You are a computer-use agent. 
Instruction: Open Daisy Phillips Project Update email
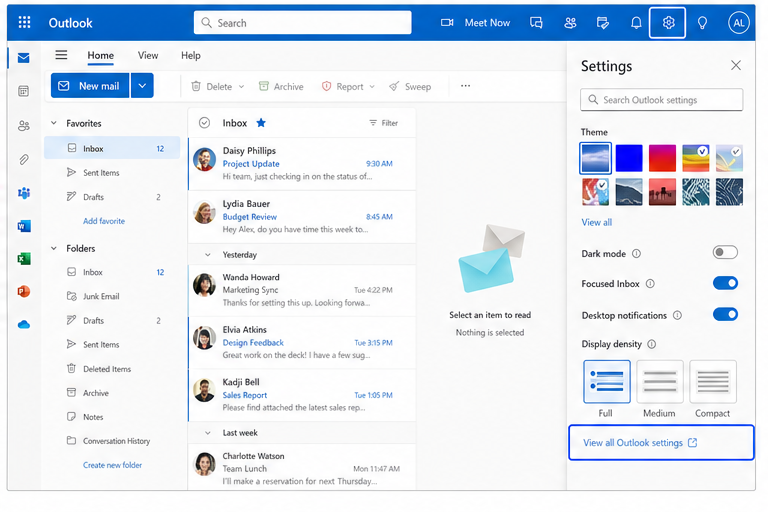pos(302,164)
